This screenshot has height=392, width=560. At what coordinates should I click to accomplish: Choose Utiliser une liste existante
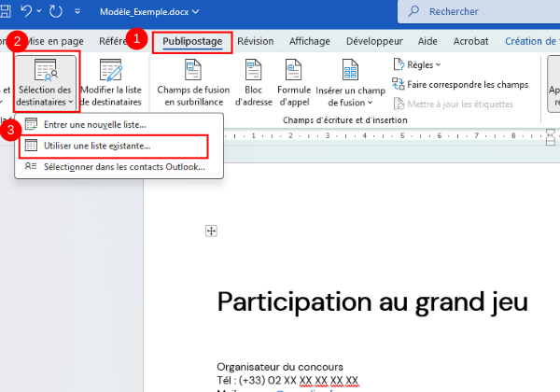point(97,146)
